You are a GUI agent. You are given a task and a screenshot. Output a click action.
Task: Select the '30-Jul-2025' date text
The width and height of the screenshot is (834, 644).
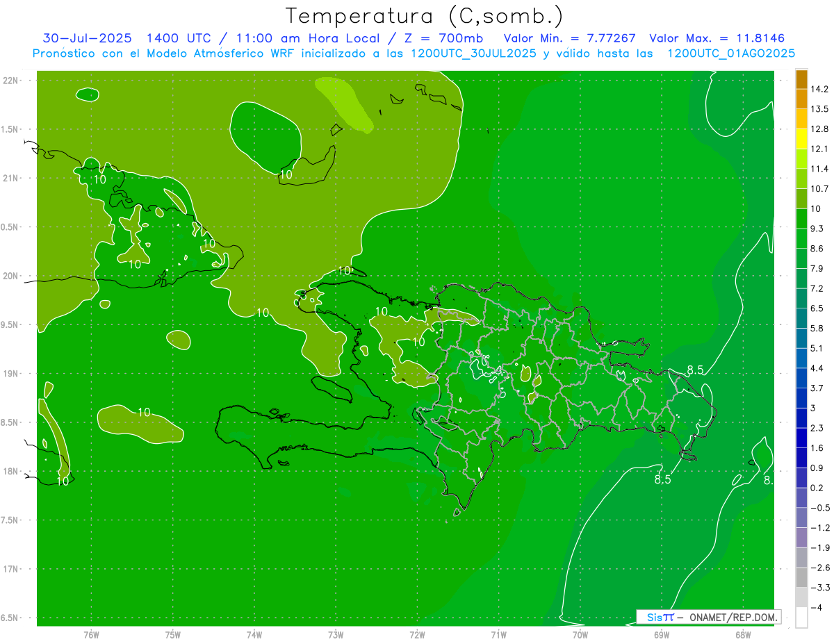(87, 38)
